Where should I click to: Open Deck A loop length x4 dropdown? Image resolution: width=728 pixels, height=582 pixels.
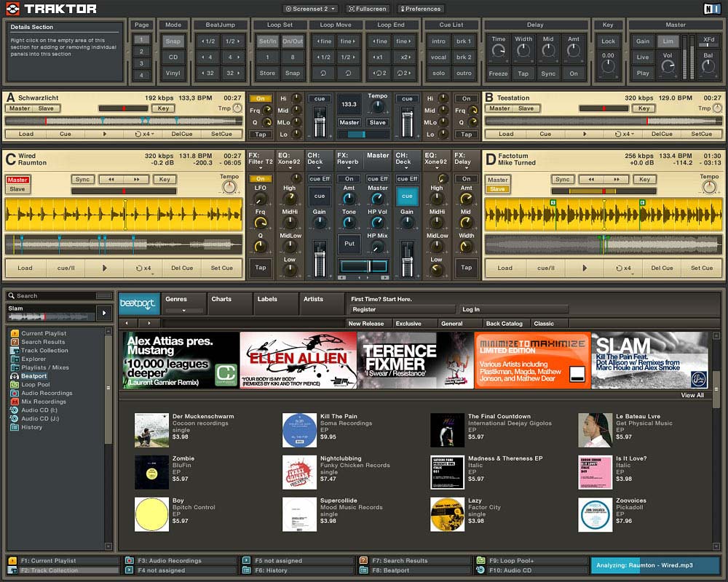(144, 134)
